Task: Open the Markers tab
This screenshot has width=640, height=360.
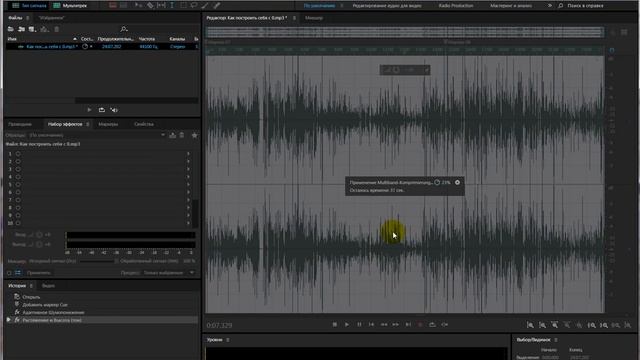Action: (108, 124)
